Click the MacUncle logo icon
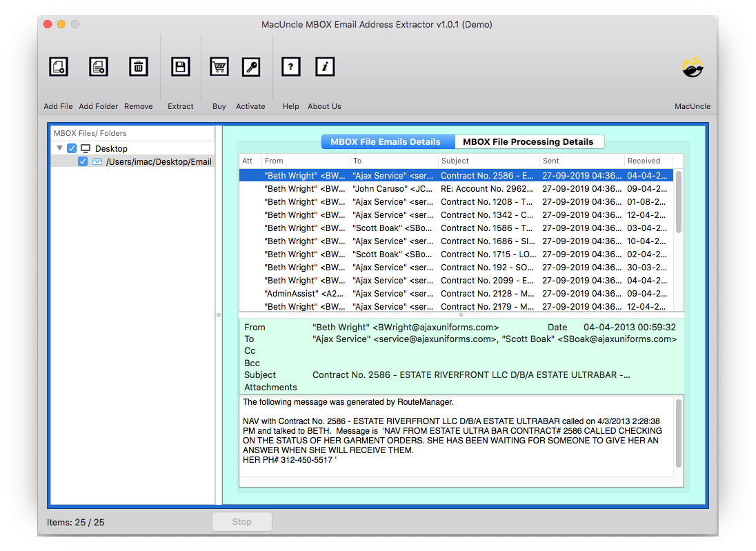Image resolution: width=756 pixels, height=551 pixels. [693, 67]
